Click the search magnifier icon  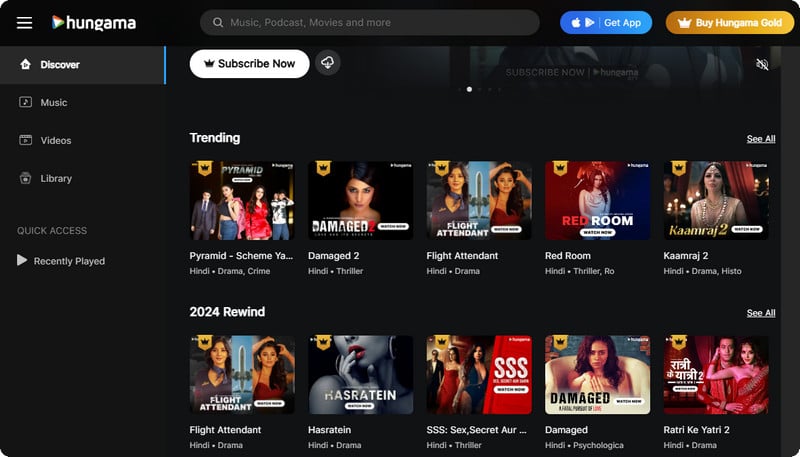(x=218, y=22)
